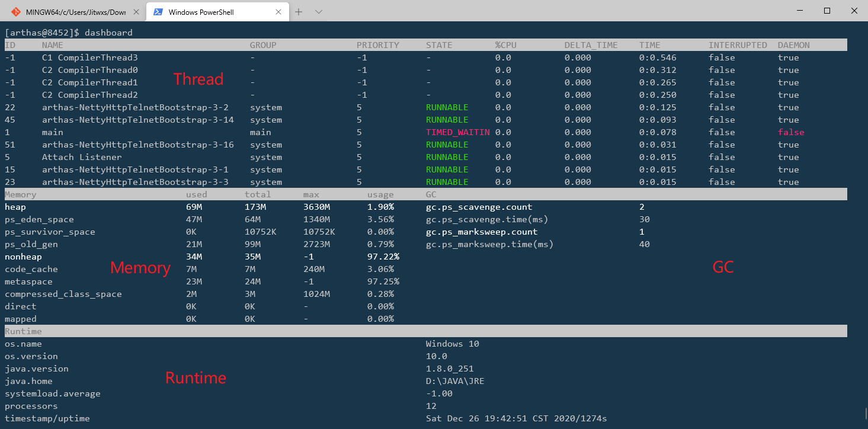
Task: Close the MINGW64 tab
Action: pyautogui.click(x=136, y=11)
